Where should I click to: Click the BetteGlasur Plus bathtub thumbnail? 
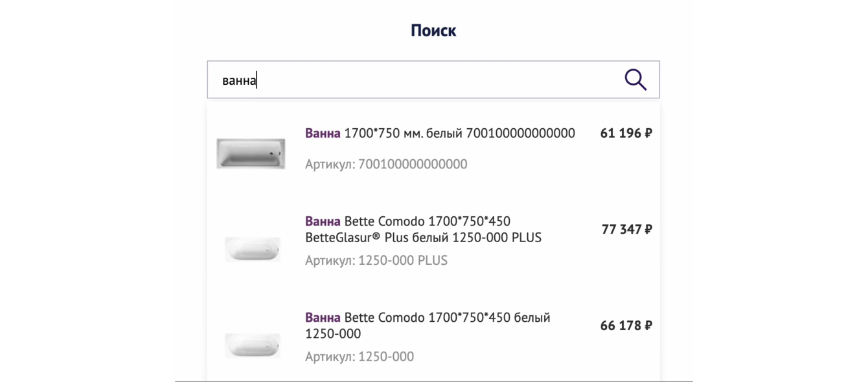pyautogui.click(x=252, y=249)
